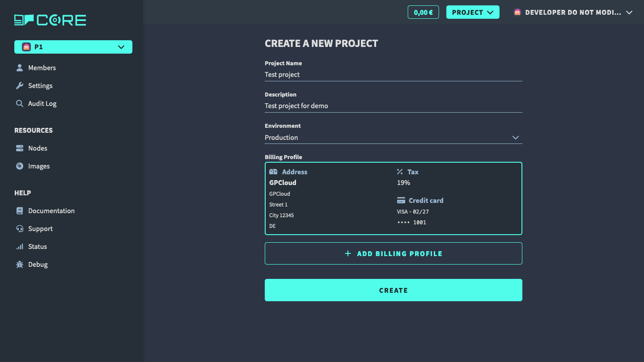Screen dimensions: 644x362
Task: Click the Members person icon
Action: pyautogui.click(x=20, y=68)
